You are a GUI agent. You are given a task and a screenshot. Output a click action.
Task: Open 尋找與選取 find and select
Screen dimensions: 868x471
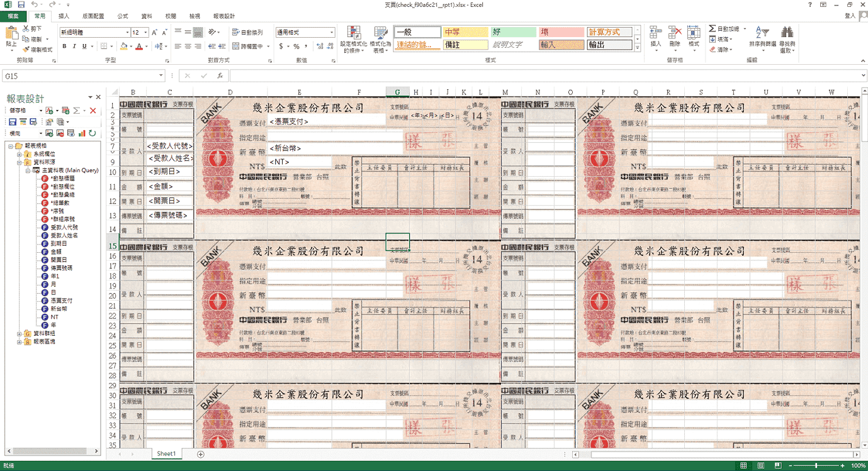(787, 40)
